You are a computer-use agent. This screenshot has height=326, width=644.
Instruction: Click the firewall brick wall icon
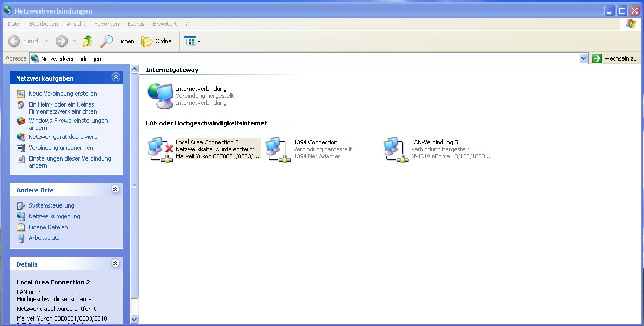click(21, 121)
